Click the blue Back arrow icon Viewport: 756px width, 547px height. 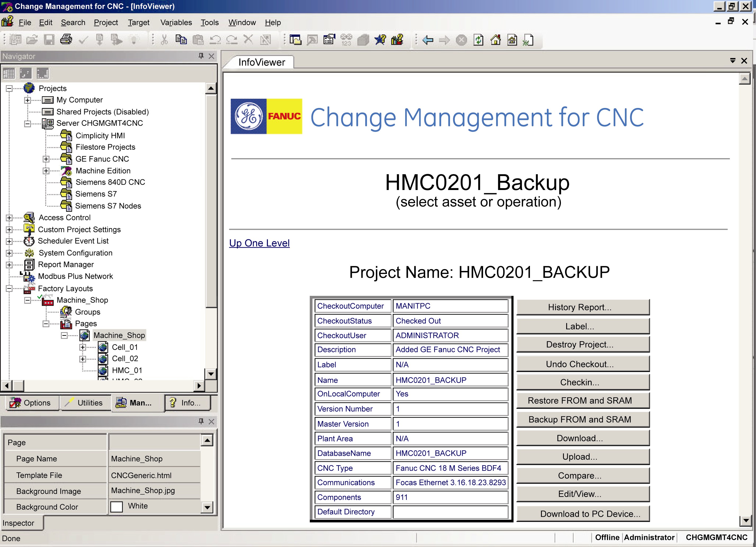pyautogui.click(x=428, y=40)
